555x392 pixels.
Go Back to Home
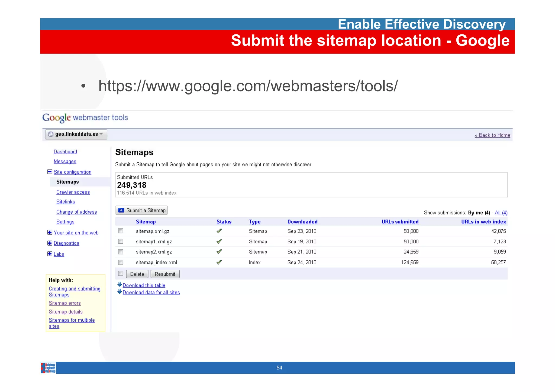point(492,135)
